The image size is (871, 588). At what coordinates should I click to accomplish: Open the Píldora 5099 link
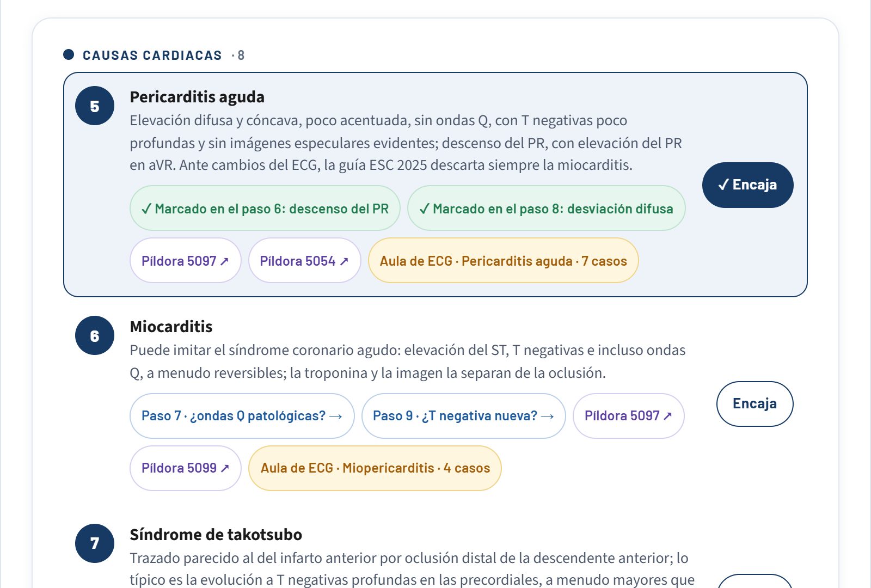pyautogui.click(x=185, y=468)
